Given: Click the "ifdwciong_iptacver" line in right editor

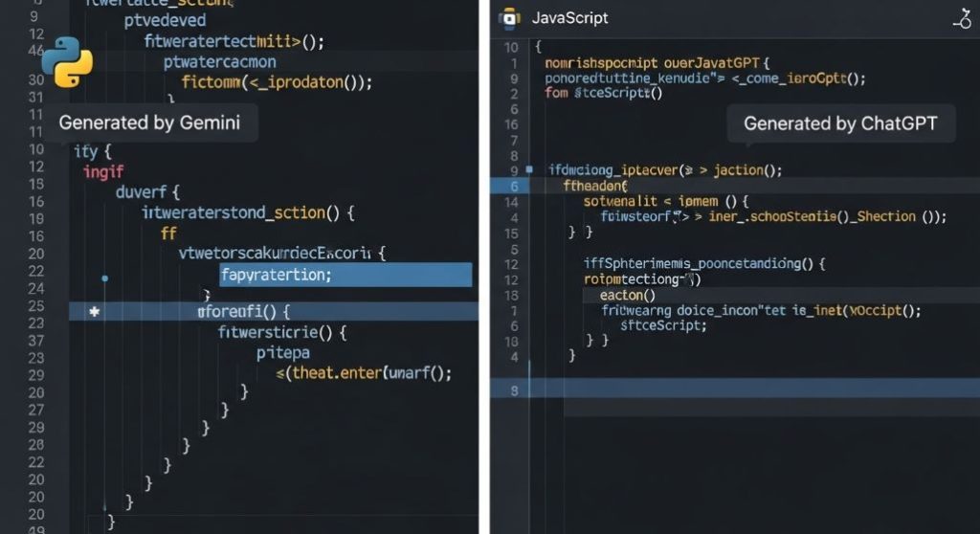Looking at the screenshot, I should point(665,170).
